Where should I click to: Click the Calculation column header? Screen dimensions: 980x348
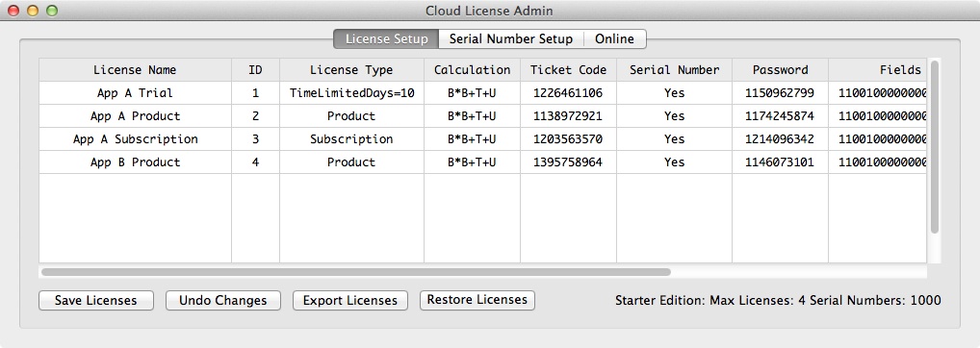472,70
